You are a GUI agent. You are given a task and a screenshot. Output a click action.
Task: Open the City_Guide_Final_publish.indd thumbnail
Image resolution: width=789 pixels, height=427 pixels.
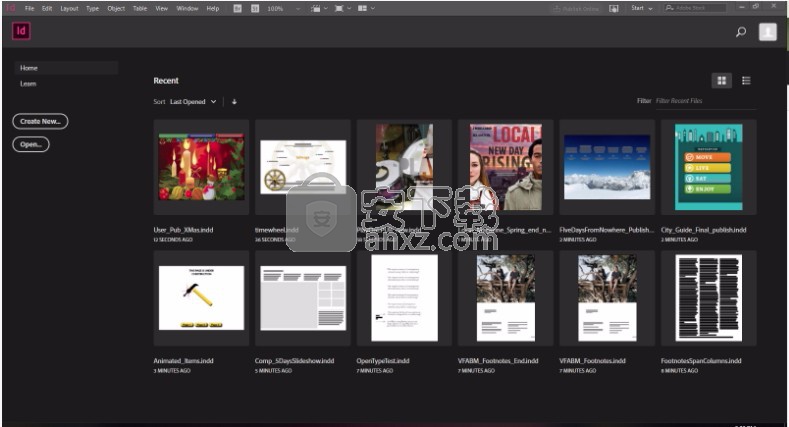[x=708, y=167]
